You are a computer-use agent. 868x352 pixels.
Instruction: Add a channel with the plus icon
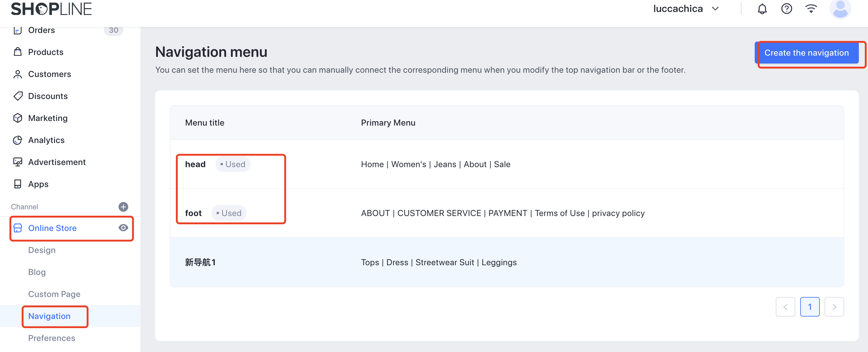click(x=123, y=207)
